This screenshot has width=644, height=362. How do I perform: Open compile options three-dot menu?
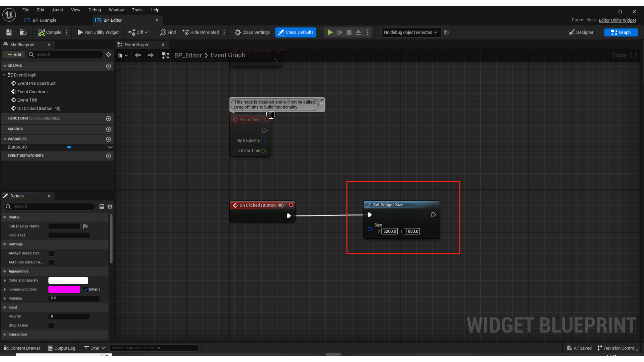(x=67, y=32)
